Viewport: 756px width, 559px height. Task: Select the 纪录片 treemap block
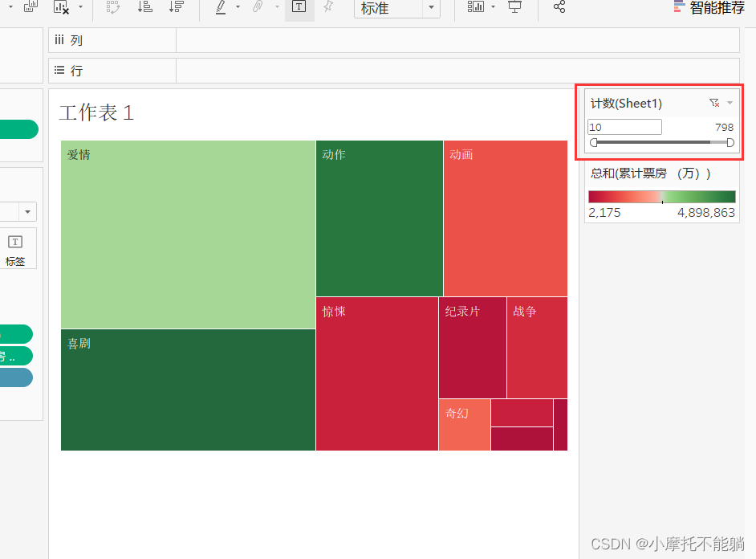(x=473, y=348)
